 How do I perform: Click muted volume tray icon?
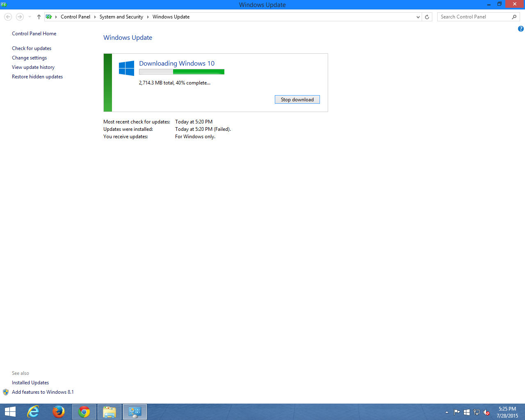click(486, 412)
